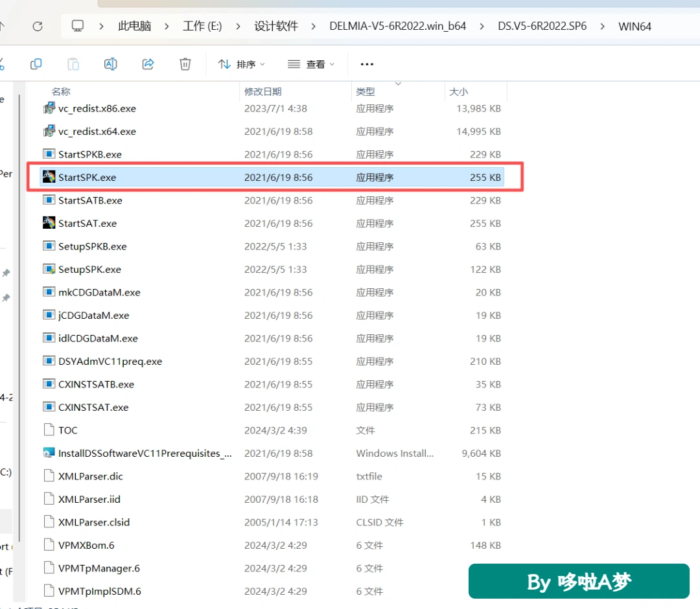Select the XMLParser.clsid file name
Viewport: 700px width, 609px height.
click(x=94, y=522)
